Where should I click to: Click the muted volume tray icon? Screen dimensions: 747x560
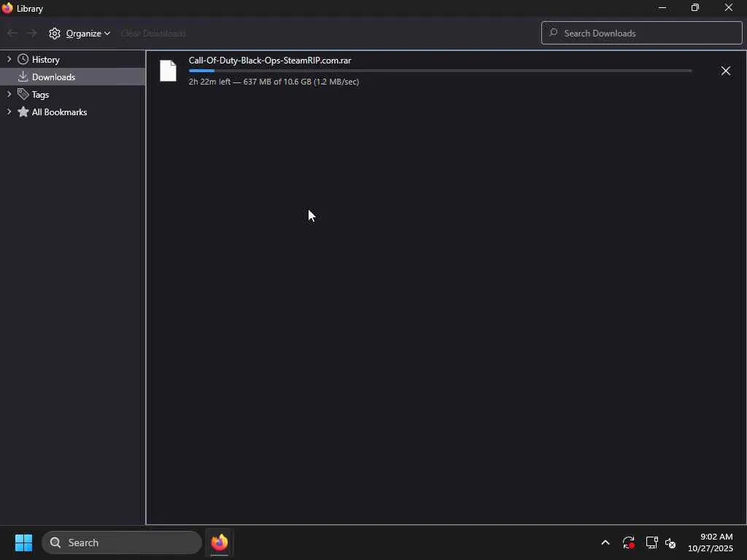coord(670,542)
